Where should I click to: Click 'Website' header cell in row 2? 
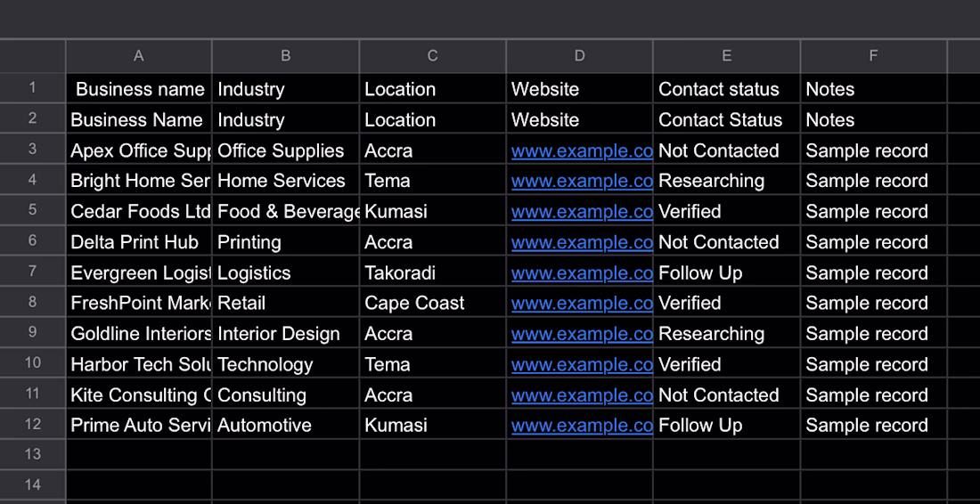coord(579,119)
